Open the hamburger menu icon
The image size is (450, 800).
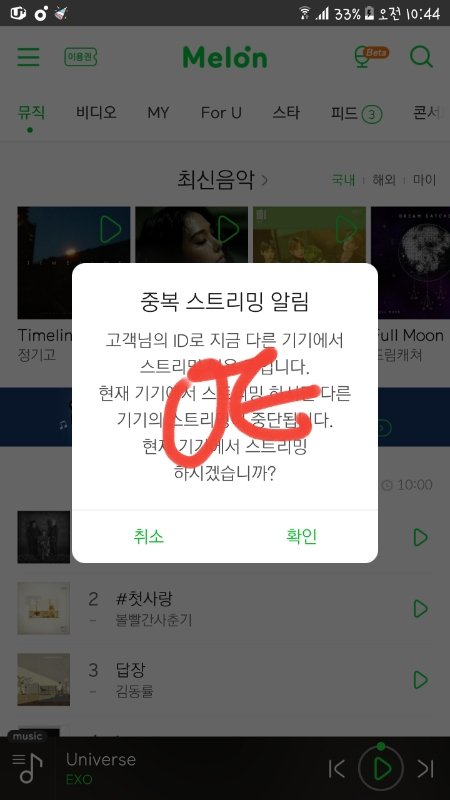tap(29, 57)
